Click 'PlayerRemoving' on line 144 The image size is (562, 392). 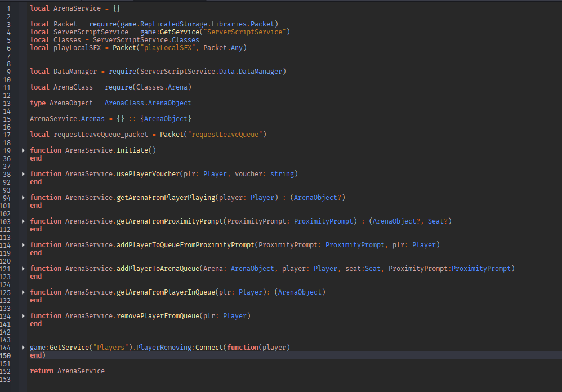point(164,347)
